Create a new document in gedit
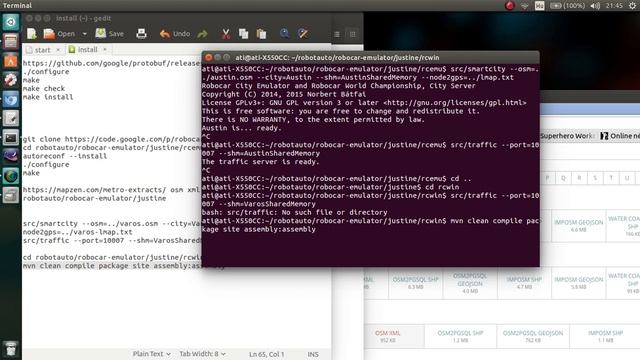Screen dimensions: 640x360 (32, 34)
